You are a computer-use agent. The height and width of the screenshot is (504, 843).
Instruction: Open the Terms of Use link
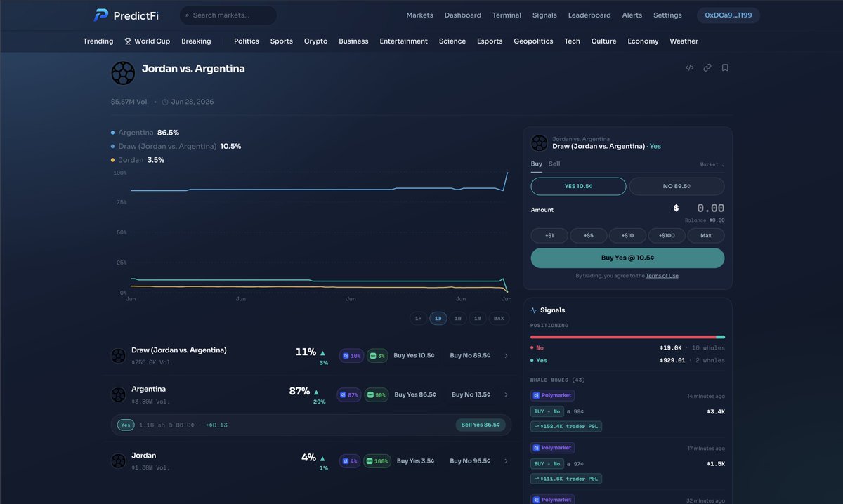click(662, 276)
